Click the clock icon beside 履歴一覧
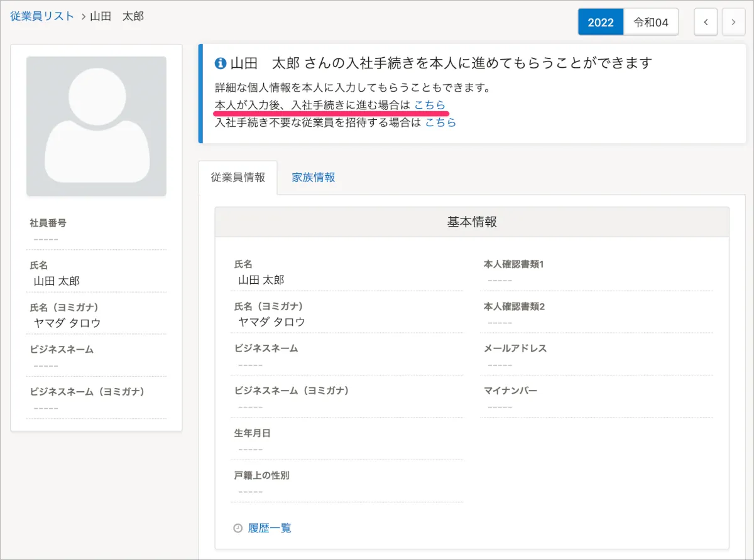This screenshot has height=560, width=754. pos(238,528)
